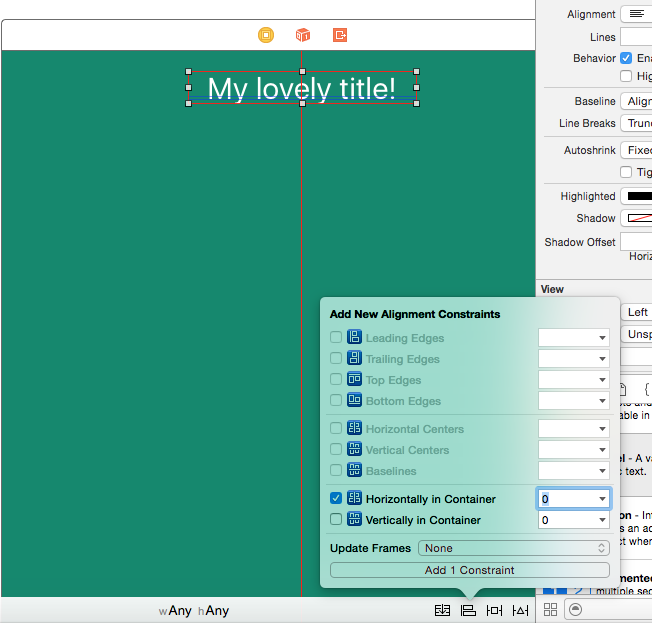Toggle the Behavior Enabled checkbox
This screenshot has height=623, width=652.
(626, 58)
